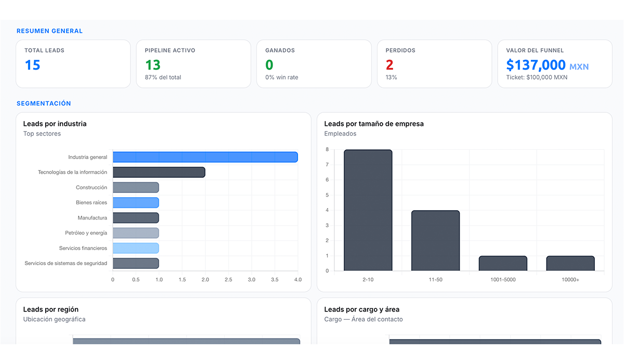Click the Servicios financieros bar

coord(136,248)
